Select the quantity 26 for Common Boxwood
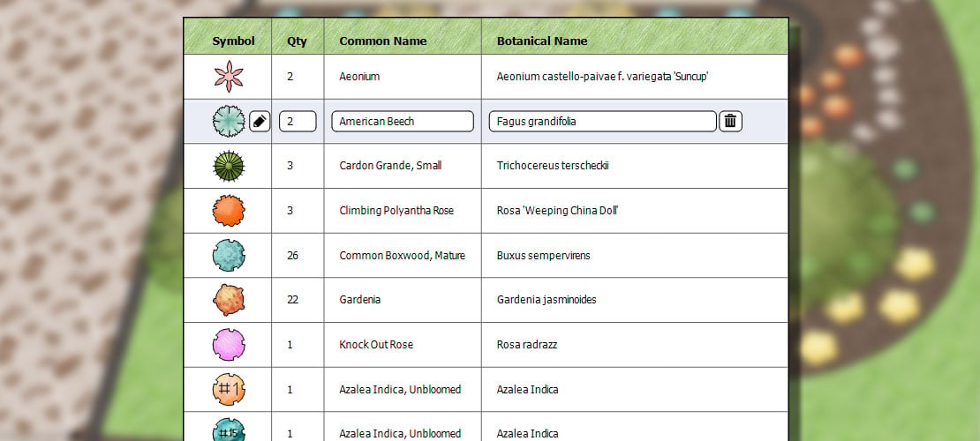980x441 pixels. pyautogui.click(x=292, y=256)
